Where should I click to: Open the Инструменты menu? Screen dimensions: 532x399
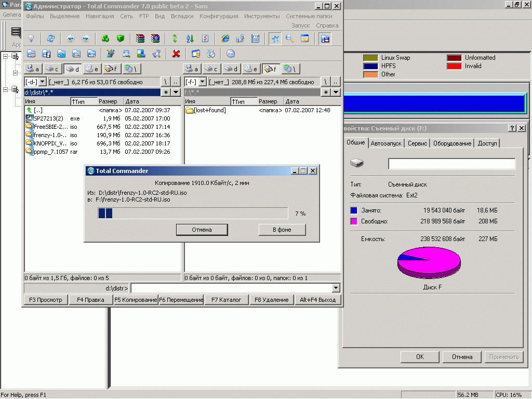(262, 16)
